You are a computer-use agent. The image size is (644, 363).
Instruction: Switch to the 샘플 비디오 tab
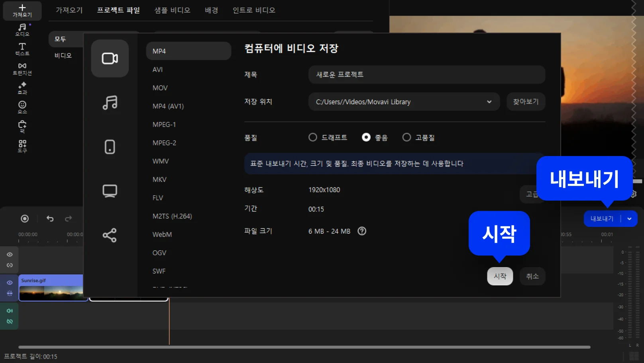click(x=172, y=10)
